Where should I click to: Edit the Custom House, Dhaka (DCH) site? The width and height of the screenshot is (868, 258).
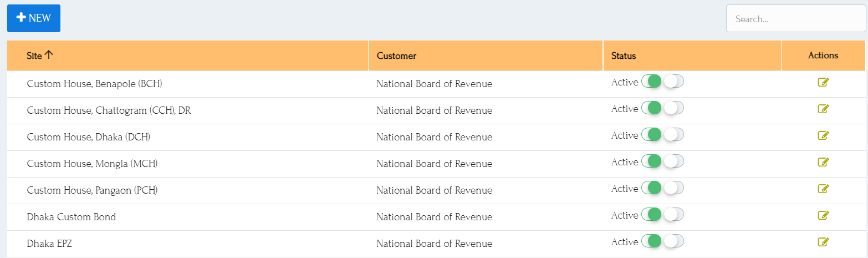[823, 136]
